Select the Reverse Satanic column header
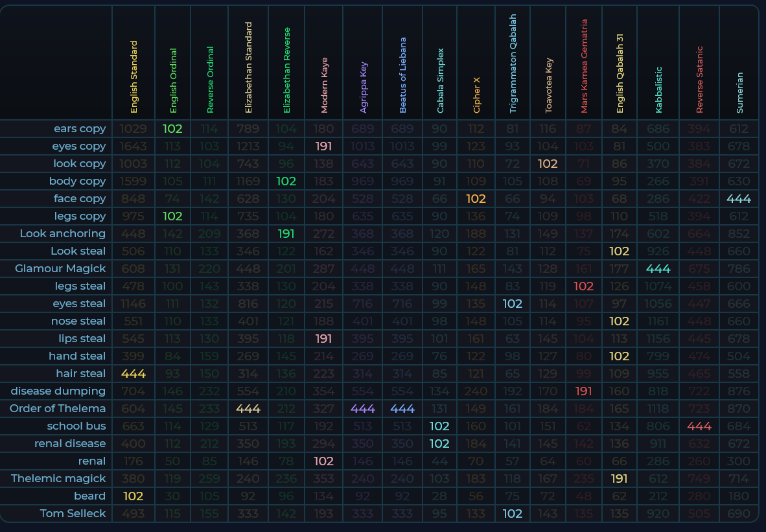Screen dimensions: 766x532 click(699, 80)
